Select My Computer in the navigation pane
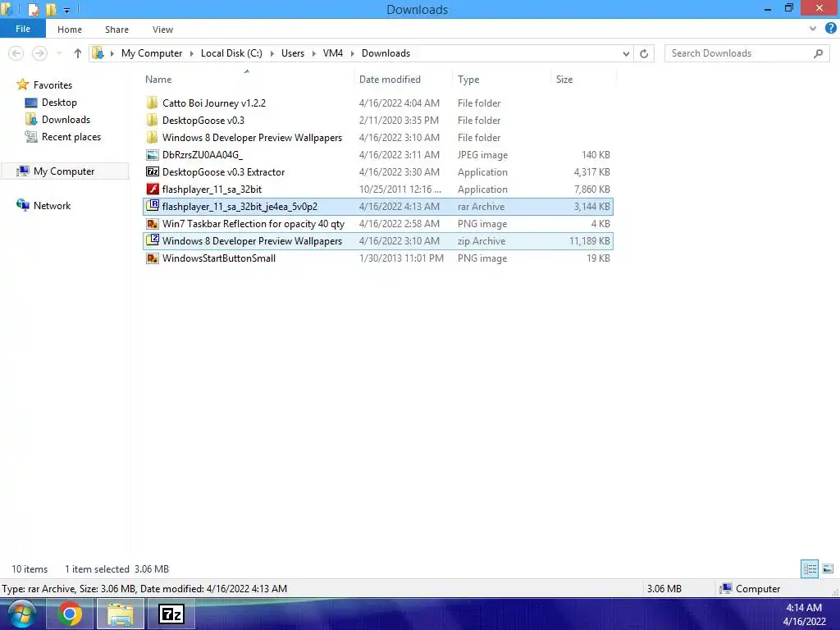The height and width of the screenshot is (630, 840). [x=64, y=171]
